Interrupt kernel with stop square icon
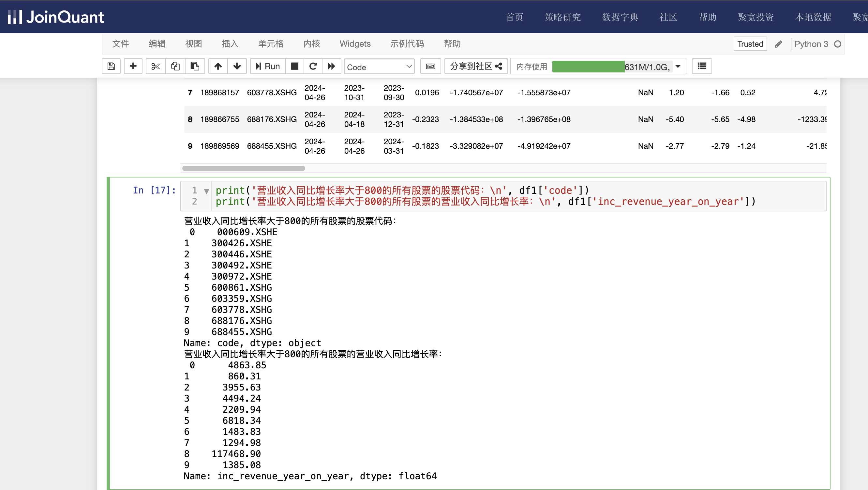Image resolution: width=868 pixels, height=490 pixels. 294,66
